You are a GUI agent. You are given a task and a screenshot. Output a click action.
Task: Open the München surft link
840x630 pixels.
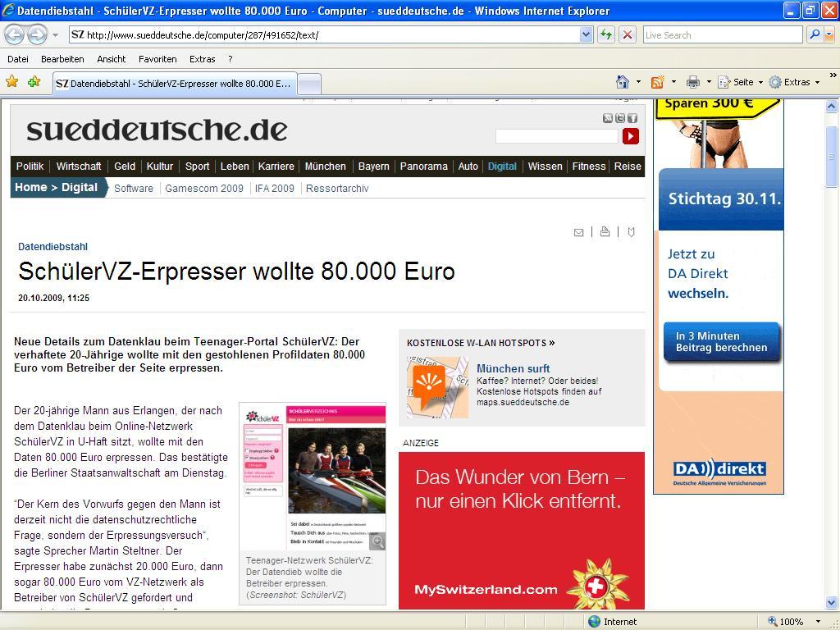[514, 368]
